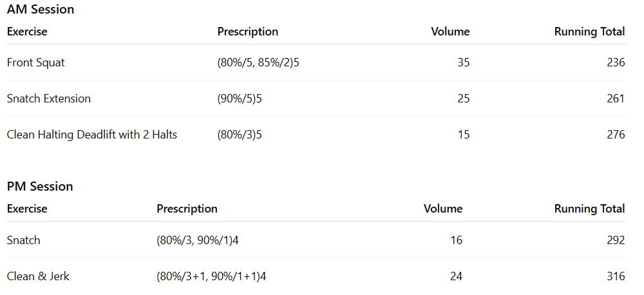Select the final running total 316
644x295 pixels.
point(616,276)
